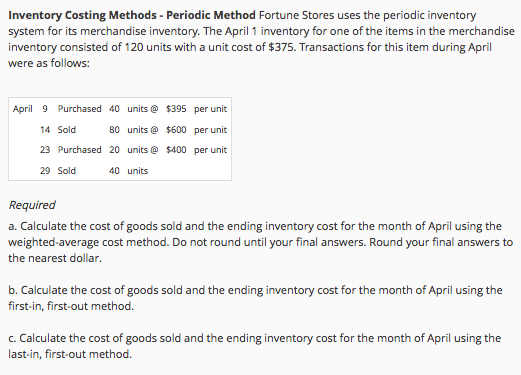Click quantity '20' in the April 23 row
The image size is (521, 375).
(x=114, y=150)
